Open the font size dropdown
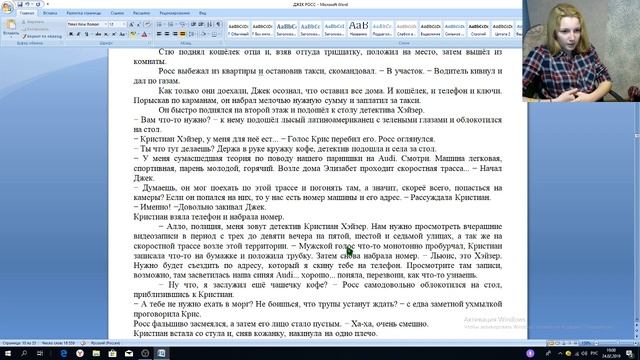640x360 pixels. tap(124, 24)
